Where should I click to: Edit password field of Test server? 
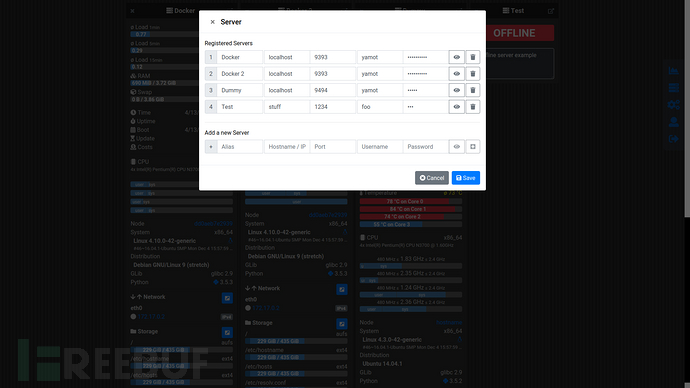coord(426,106)
